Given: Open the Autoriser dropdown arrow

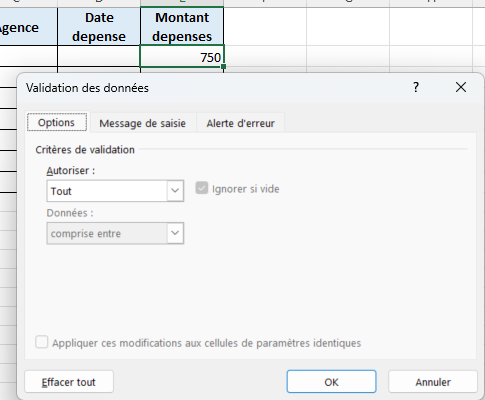Looking at the screenshot, I should pyautogui.click(x=175, y=191).
